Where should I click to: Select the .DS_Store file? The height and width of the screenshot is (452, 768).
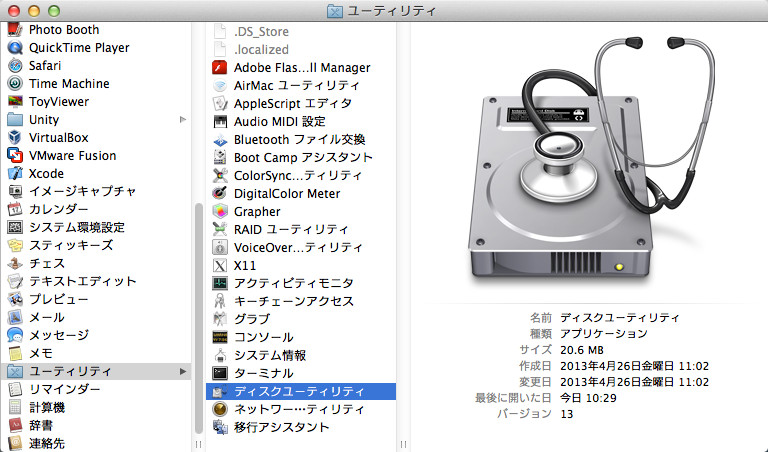tap(301, 32)
